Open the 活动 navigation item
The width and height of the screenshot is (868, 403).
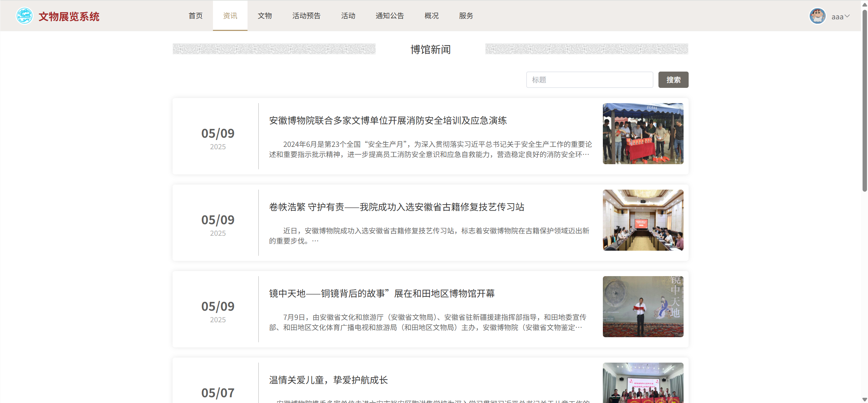point(348,16)
